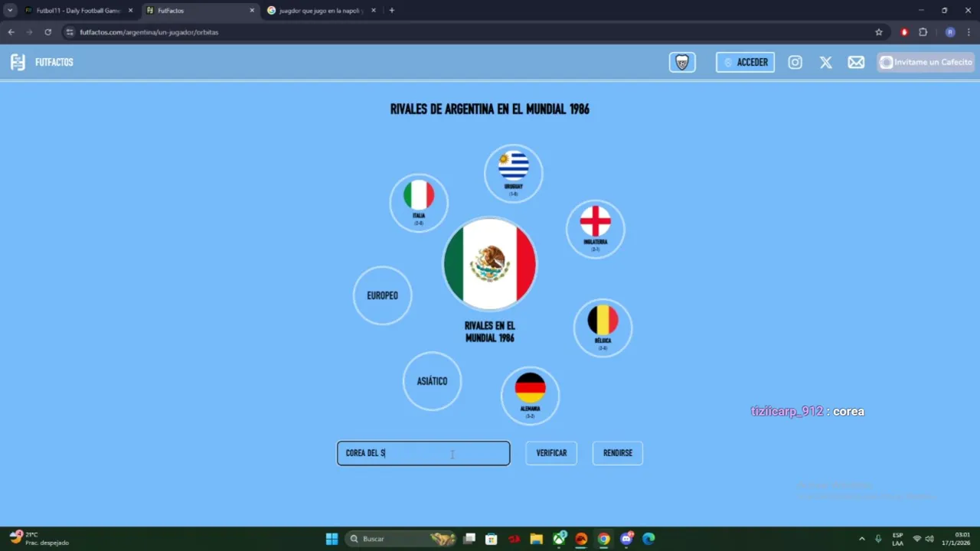Switch to the FutFactos tab
This screenshot has width=980, height=551.
[x=201, y=11]
